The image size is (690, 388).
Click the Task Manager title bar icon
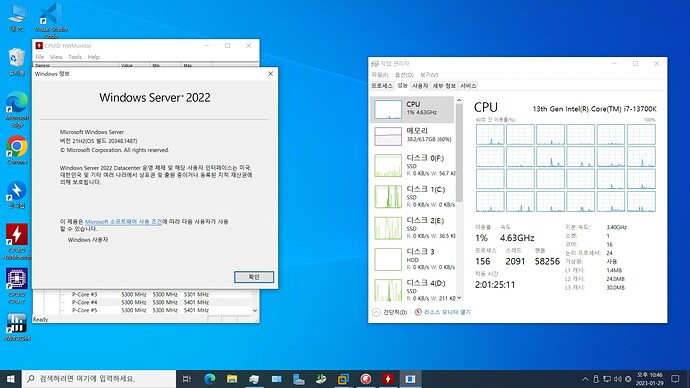[x=375, y=64]
